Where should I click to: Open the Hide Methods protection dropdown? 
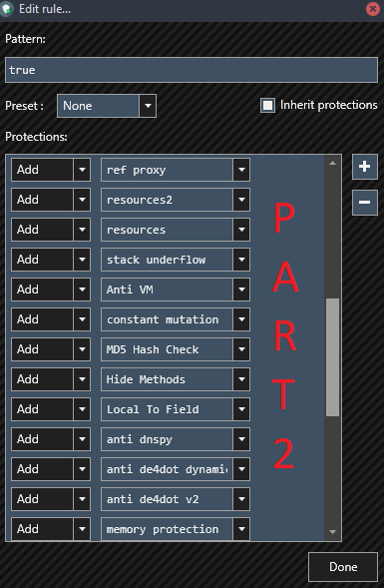point(176,379)
